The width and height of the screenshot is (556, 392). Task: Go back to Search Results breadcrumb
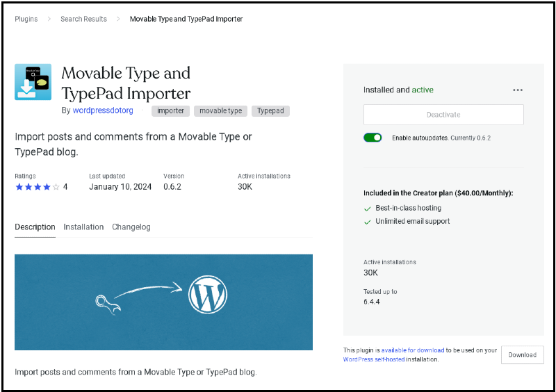pyautogui.click(x=83, y=19)
